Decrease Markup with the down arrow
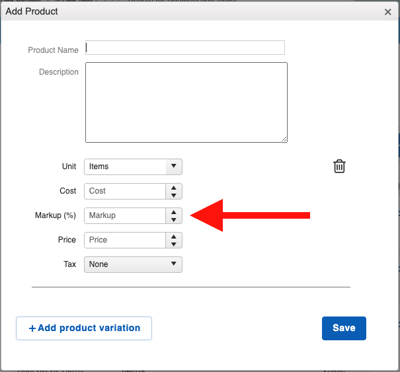Screen dimensions: 400x372 pos(174,220)
